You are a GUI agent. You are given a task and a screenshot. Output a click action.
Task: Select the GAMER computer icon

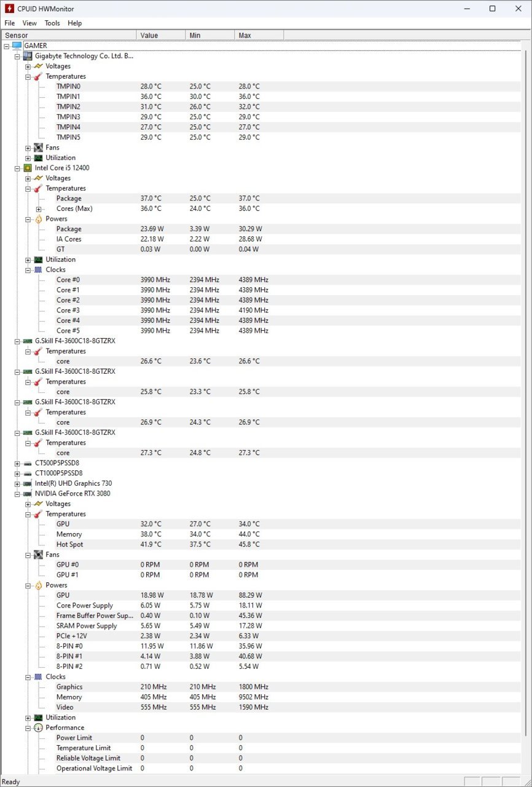click(x=17, y=45)
